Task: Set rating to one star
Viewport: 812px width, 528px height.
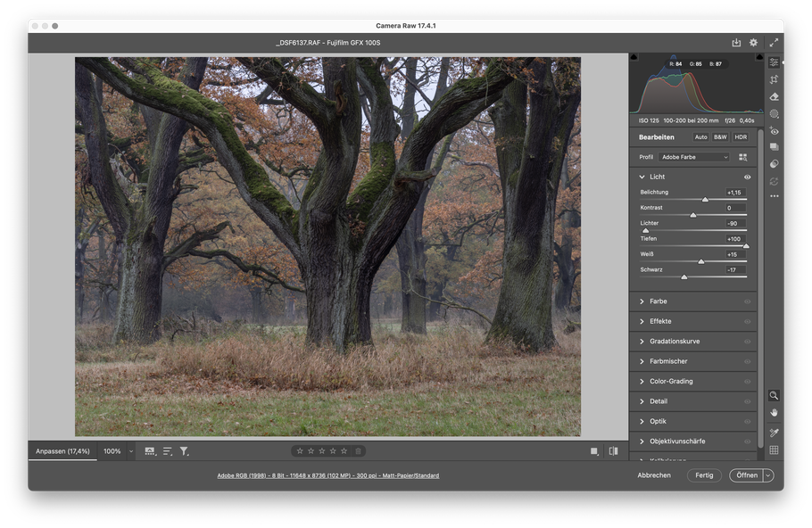Action: tap(300, 451)
